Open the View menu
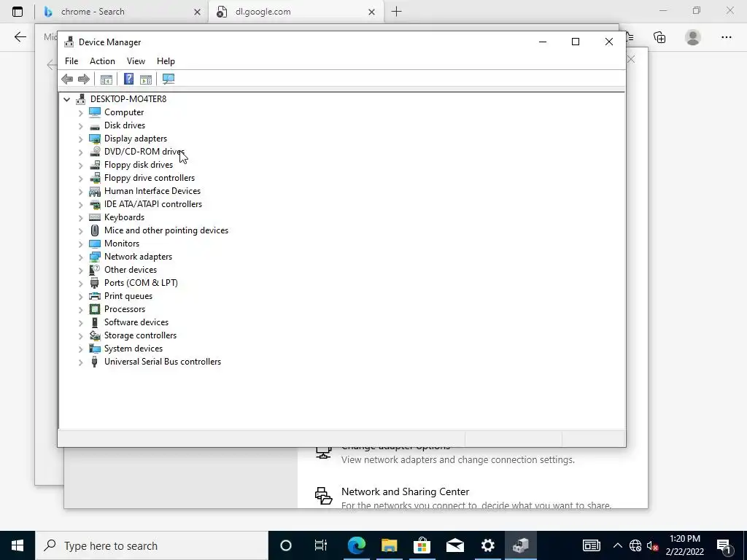Screen dimensions: 747x560 pyautogui.click(x=136, y=61)
